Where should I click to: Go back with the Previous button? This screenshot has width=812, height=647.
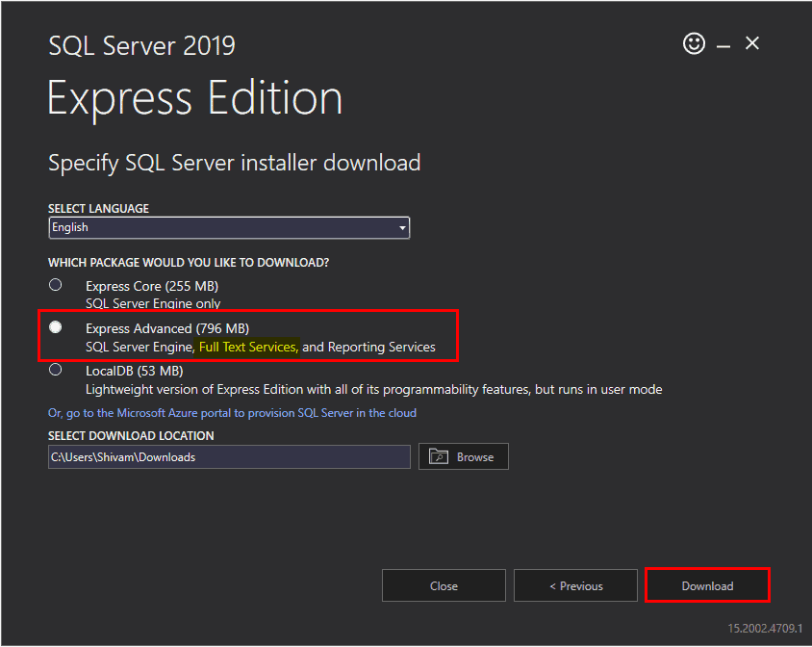tap(575, 585)
